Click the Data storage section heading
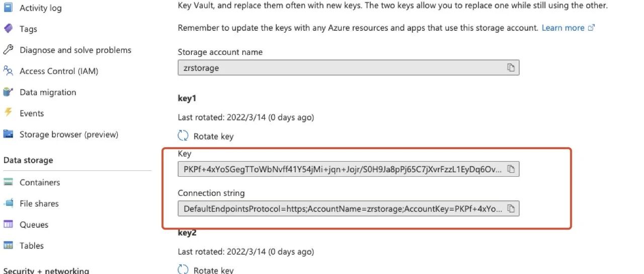 point(28,160)
